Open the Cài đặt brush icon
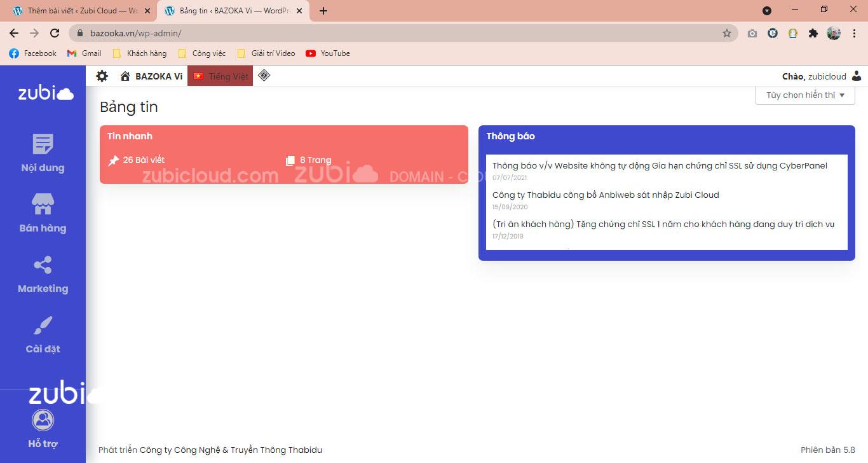 (43, 326)
